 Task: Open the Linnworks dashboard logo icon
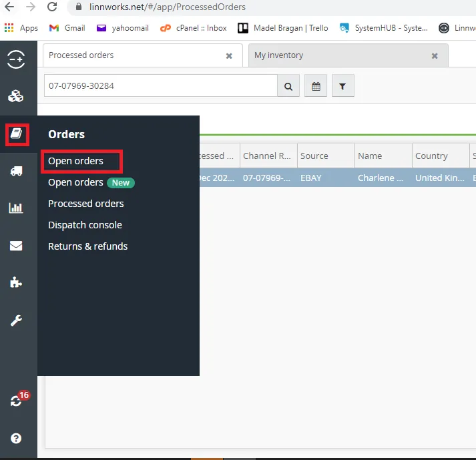16,59
